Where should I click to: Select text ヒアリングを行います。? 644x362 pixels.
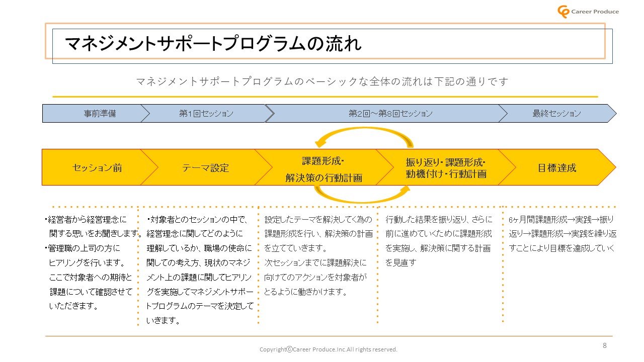tap(87, 263)
